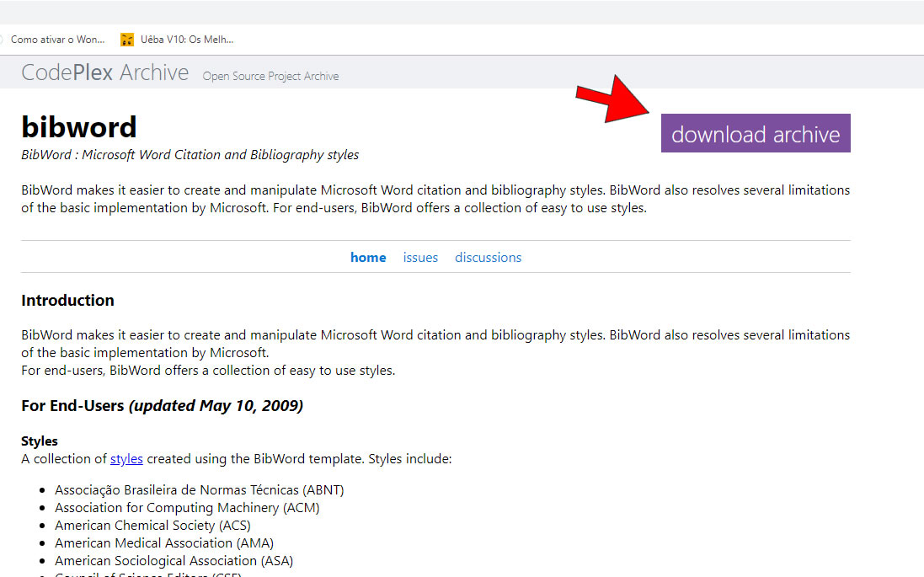Click 'American Sociological Association (ASA)' item
Screen dimensions: 924x577
pyautogui.click(x=174, y=560)
